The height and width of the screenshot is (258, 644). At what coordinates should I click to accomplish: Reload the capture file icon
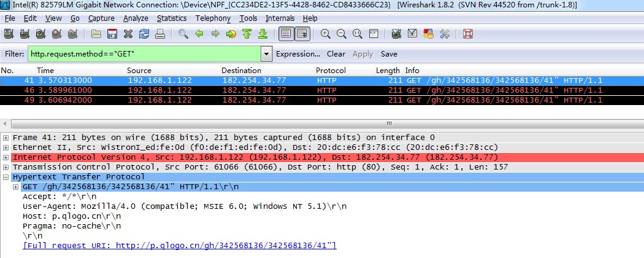click(x=144, y=34)
